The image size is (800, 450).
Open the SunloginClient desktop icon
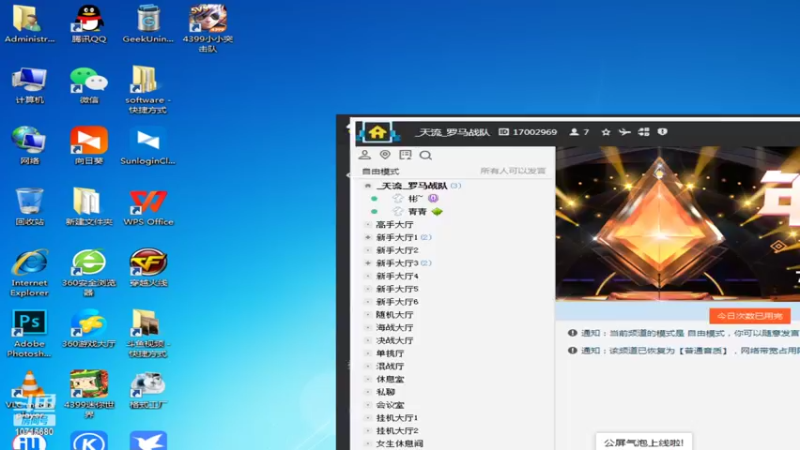(x=148, y=146)
